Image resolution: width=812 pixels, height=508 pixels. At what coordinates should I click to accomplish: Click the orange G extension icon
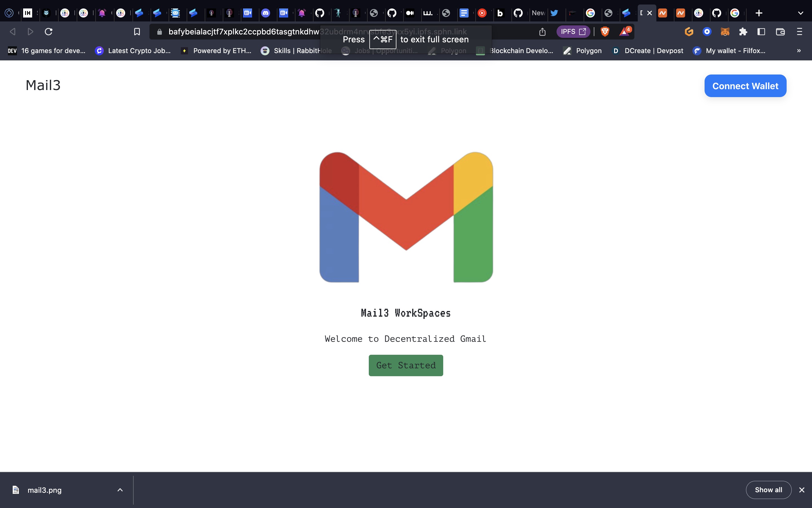[x=689, y=32]
